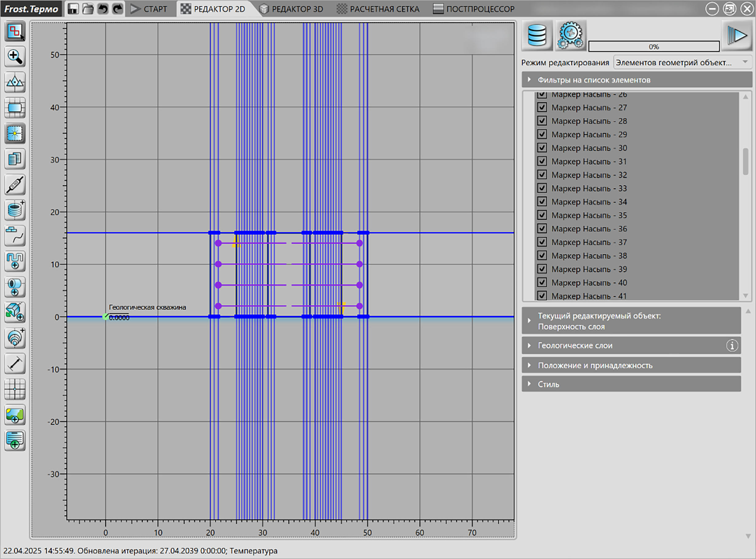Open the database cylinder icon panel
Screen dimensions: 756x559
pos(537,35)
